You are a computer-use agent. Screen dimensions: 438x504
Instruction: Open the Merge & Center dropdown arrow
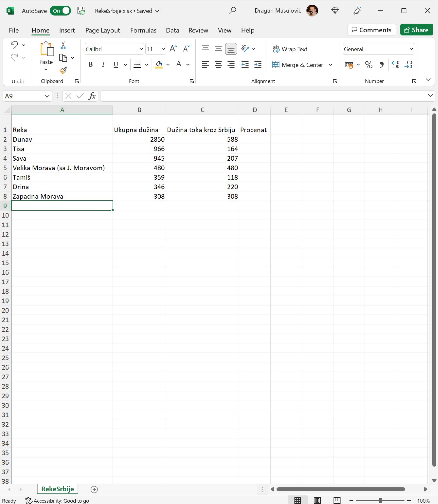coord(330,65)
